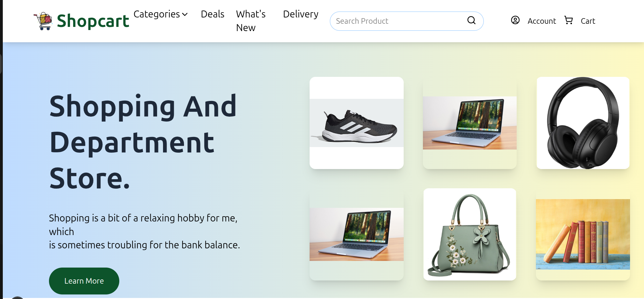Open the Cart link text
This screenshot has width=644, height=299.
(588, 21)
